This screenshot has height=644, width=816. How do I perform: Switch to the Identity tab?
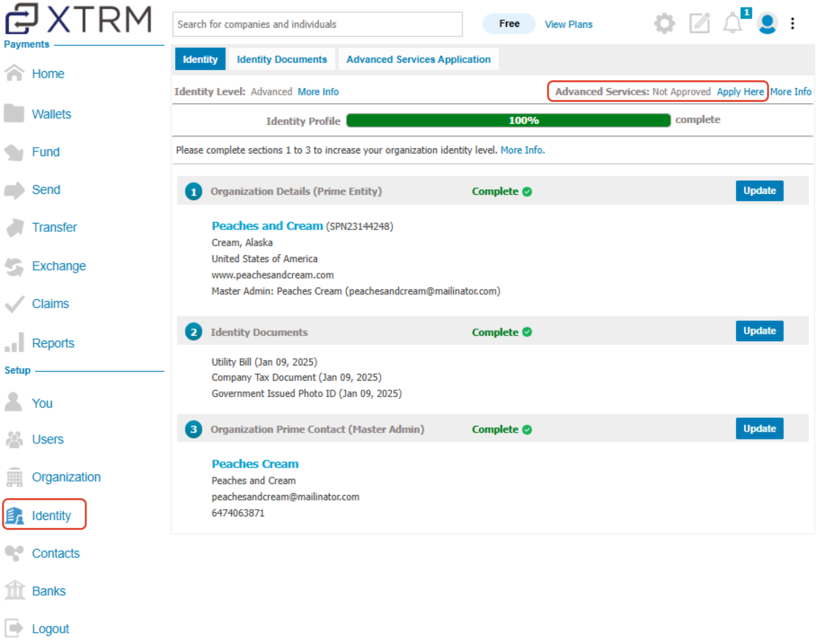tap(200, 60)
